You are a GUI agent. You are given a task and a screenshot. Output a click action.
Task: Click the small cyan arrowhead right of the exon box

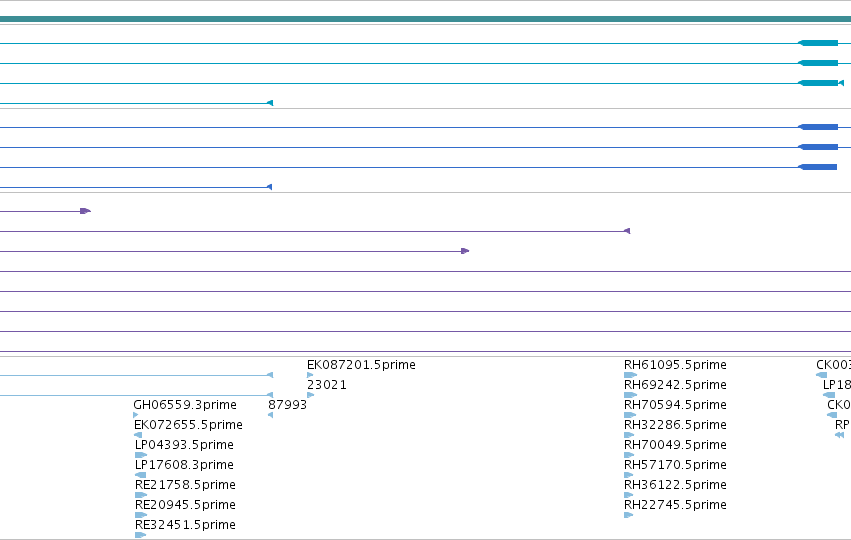point(841,83)
